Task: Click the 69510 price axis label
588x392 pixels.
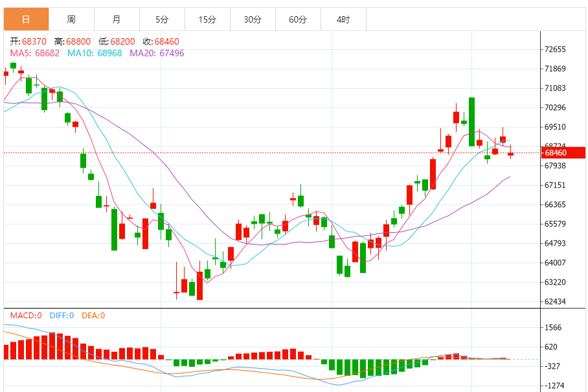Action: coord(555,127)
